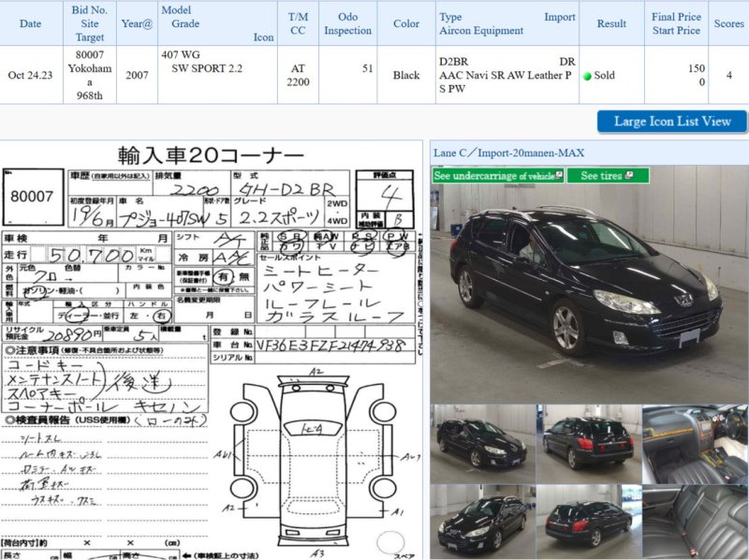
Task: Click the Final Price Start Price header
Action: click(x=676, y=23)
